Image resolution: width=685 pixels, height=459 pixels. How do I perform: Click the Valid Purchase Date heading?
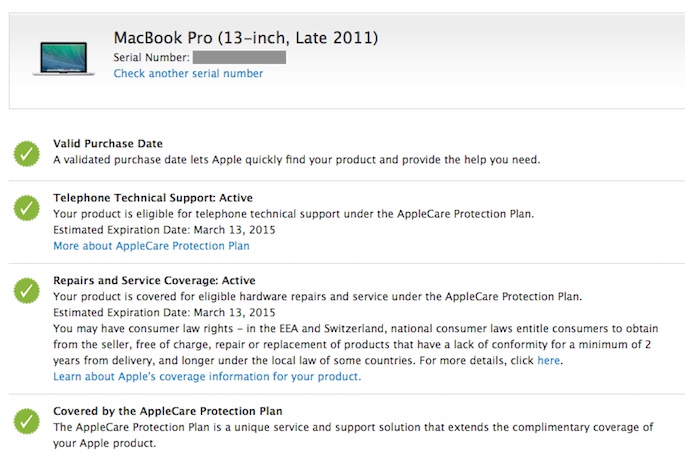(x=108, y=144)
